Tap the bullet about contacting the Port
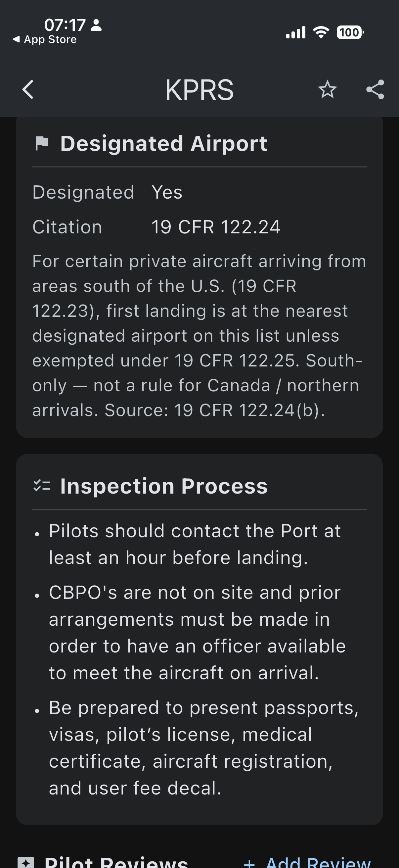Image resolution: width=399 pixels, height=868 pixels. (x=195, y=544)
